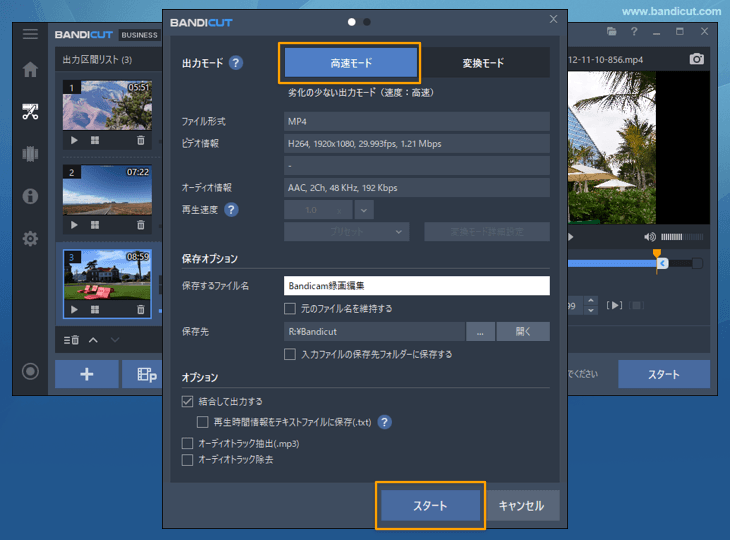This screenshot has width=730, height=540.
Task: Open help question mark in title bar
Action: tap(634, 32)
